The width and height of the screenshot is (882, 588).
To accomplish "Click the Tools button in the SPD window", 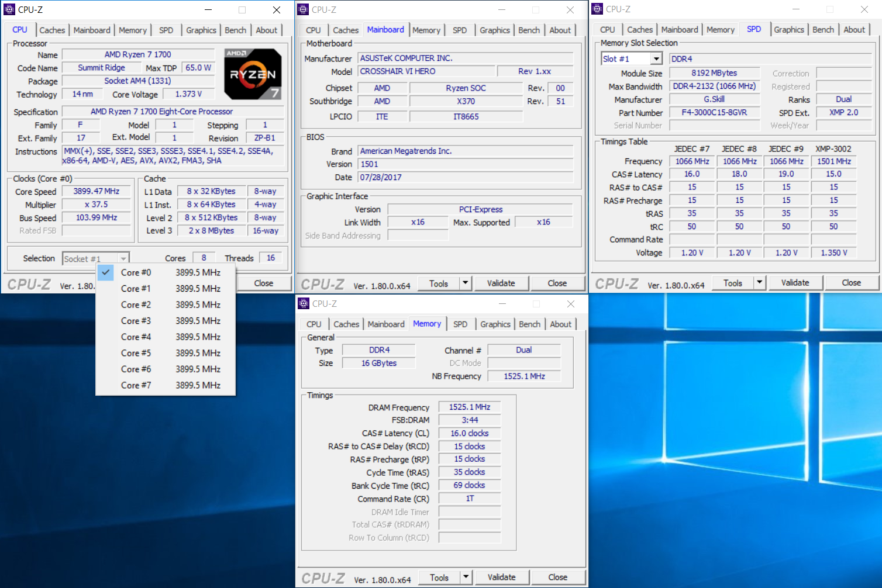I will click(x=733, y=283).
